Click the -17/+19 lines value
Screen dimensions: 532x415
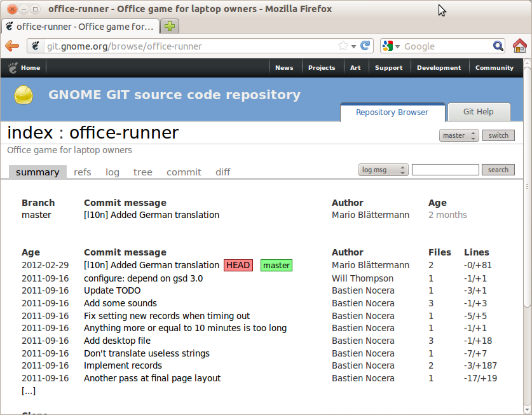click(481, 378)
